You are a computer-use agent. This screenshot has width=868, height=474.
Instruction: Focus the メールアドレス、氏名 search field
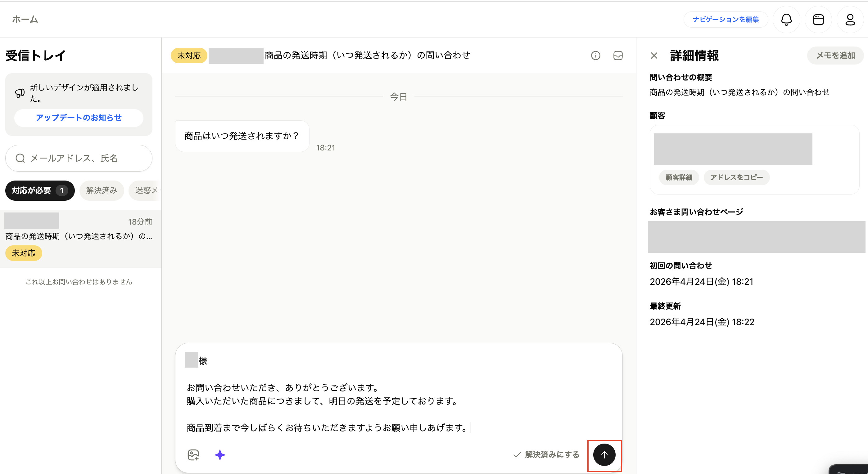pos(79,158)
